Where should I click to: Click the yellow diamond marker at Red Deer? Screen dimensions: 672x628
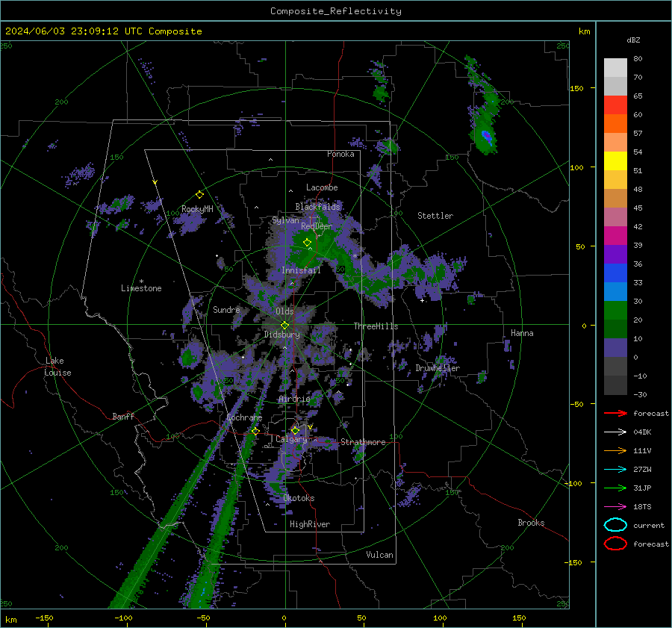307,242
